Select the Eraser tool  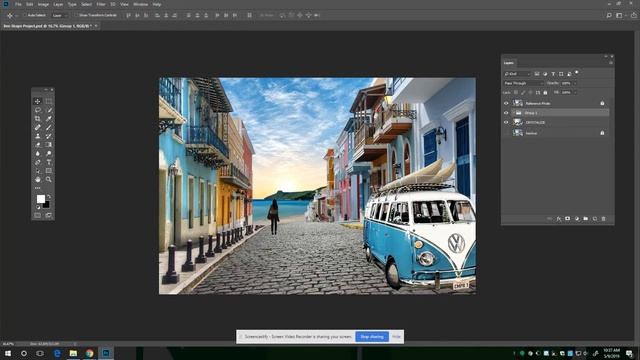tap(38, 144)
